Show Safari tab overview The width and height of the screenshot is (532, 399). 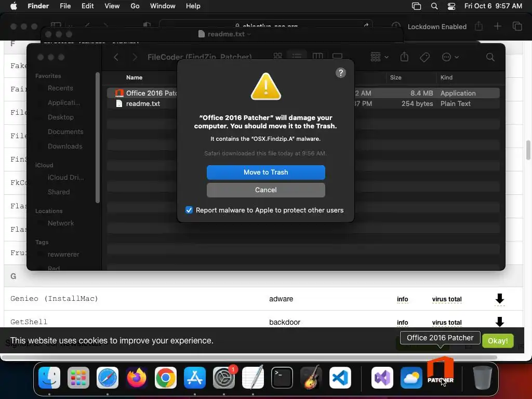coord(517,26)
